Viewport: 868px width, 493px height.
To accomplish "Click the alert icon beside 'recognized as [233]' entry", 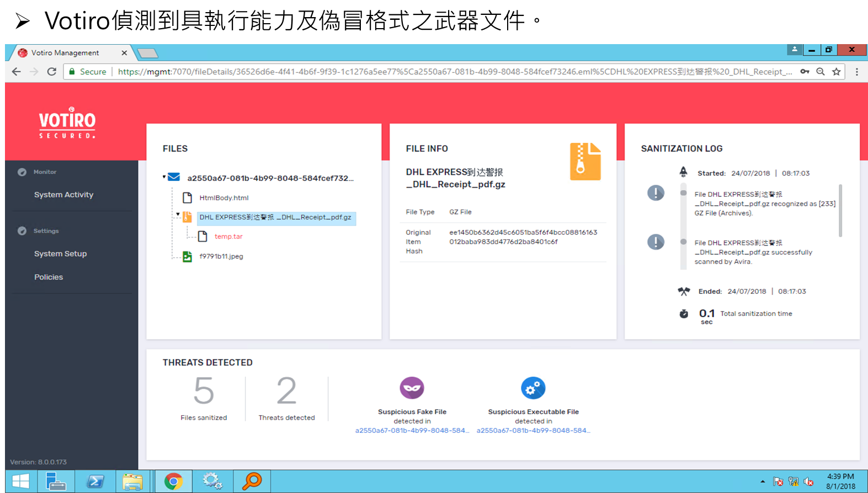I will [x=656, y=193].
